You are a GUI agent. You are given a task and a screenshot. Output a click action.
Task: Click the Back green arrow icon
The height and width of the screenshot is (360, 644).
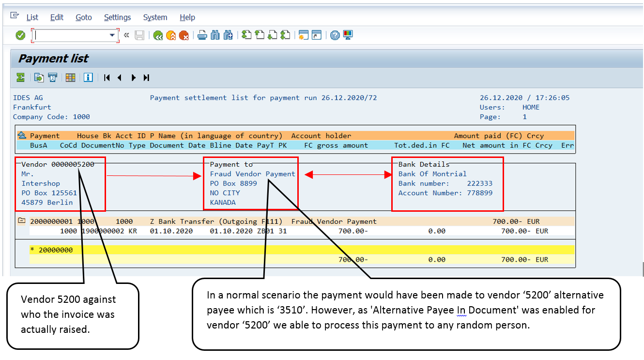pos(158,35)
